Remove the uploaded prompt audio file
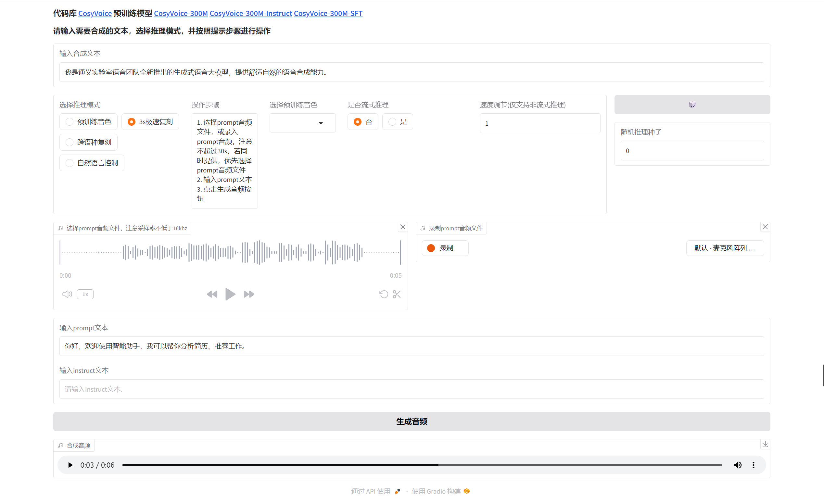The image size is (824, 504). [x=403, y=227]
